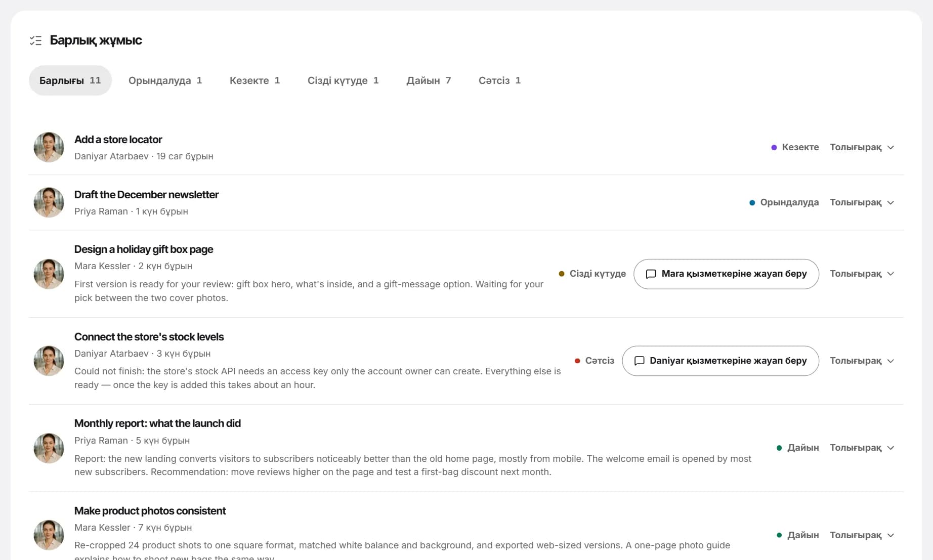
Task: Open the Орындалуда tab
Action: [x=165, y=80]
